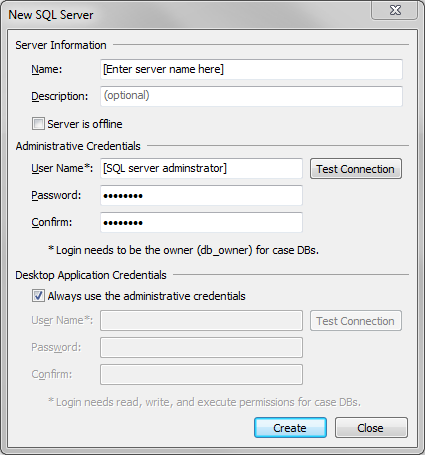Close dialog using the title bar X
Image resolution: width=425 pixels, height=455 pixels.
395,11
